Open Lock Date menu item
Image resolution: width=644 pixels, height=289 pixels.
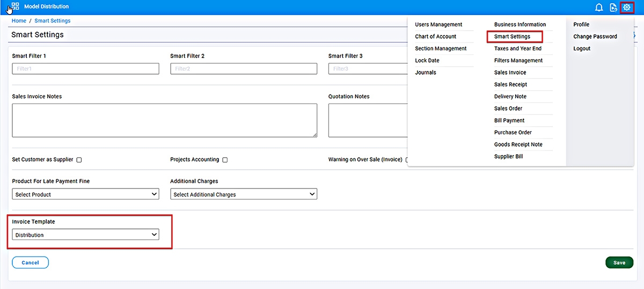427,60
